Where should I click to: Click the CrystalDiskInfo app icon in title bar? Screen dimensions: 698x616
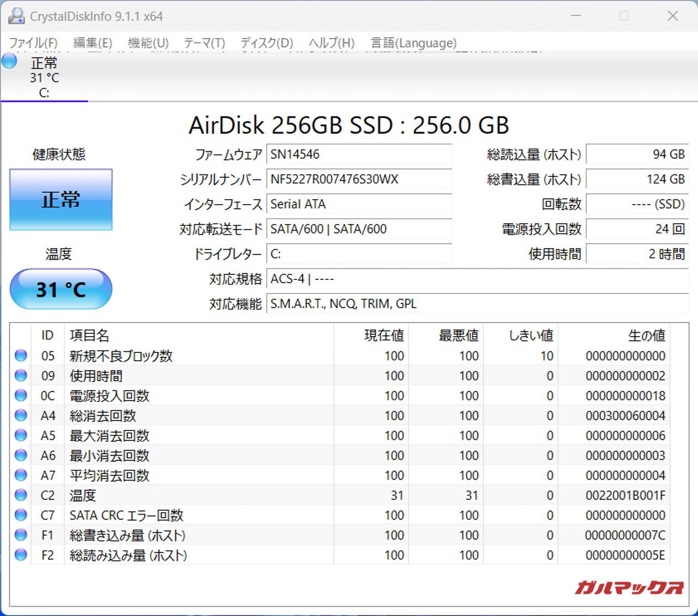16,16
